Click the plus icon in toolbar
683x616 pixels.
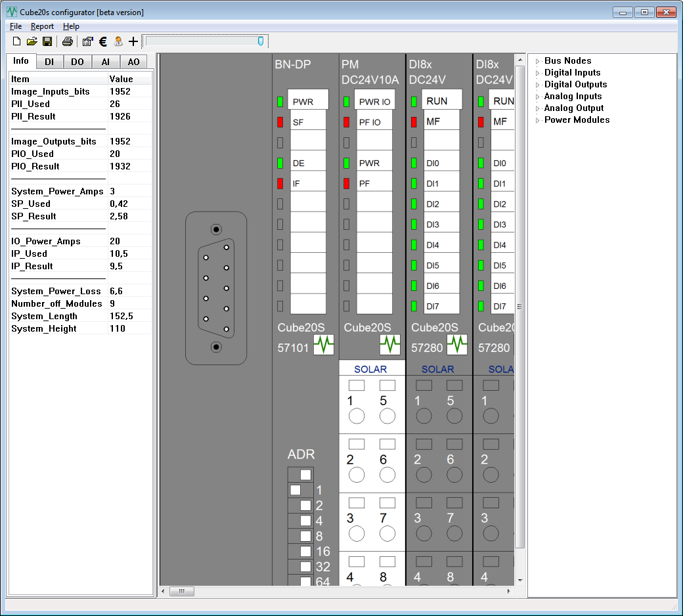[133, 41]
